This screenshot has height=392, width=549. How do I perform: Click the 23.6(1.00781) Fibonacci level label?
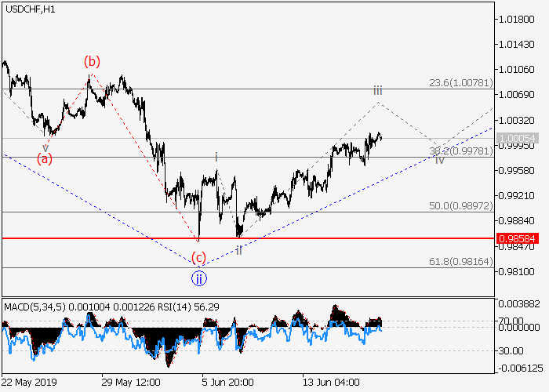pos(460,82)
